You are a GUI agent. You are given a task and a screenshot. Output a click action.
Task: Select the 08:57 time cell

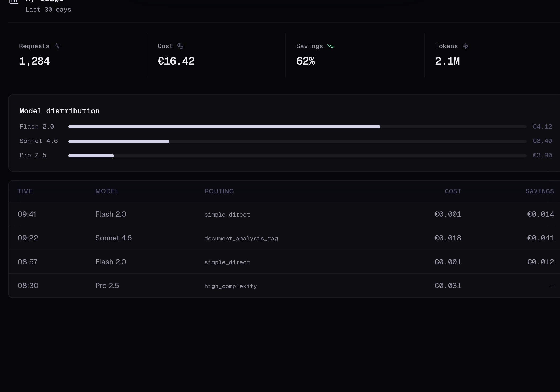(28, 262)
